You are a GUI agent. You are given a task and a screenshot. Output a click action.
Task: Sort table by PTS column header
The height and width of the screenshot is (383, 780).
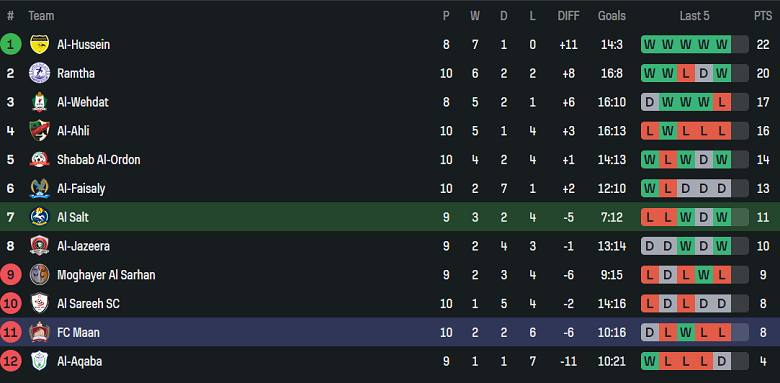[763, 16]
